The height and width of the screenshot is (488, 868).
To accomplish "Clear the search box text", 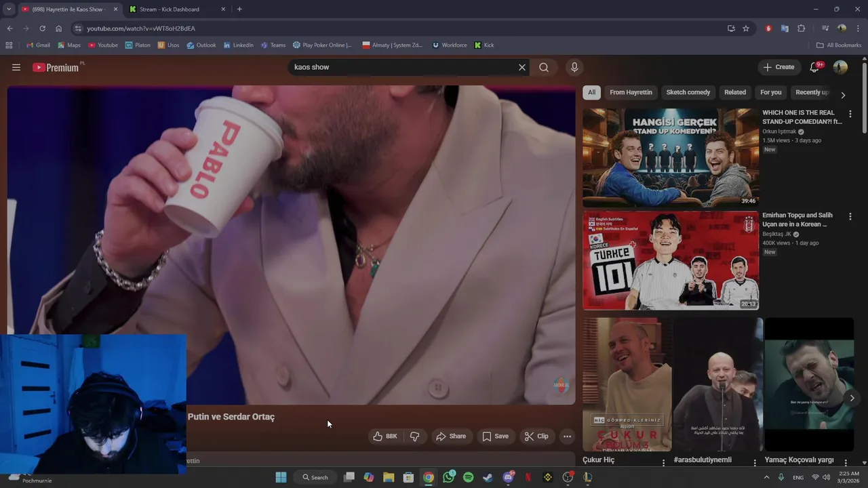I will point(522,67).
